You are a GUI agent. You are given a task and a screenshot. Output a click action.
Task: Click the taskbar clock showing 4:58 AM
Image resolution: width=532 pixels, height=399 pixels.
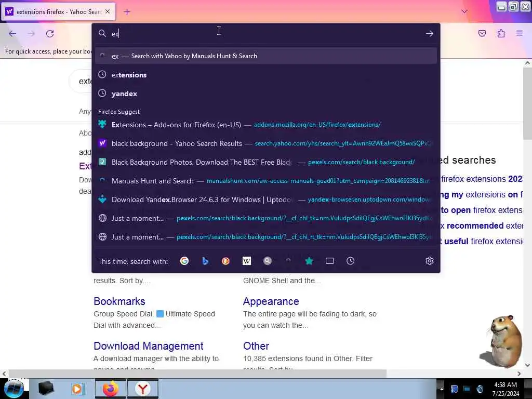pyautogui.click(x=506, y=389)
